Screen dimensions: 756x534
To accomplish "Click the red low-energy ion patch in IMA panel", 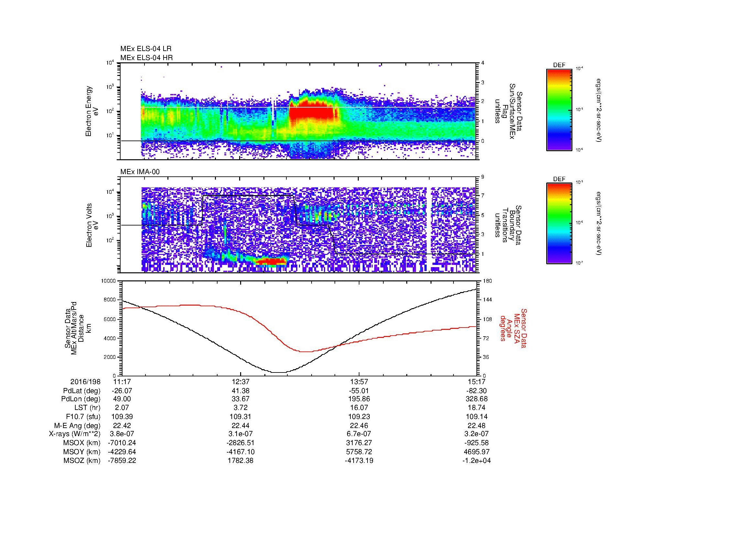I will [x=271, y=261].
